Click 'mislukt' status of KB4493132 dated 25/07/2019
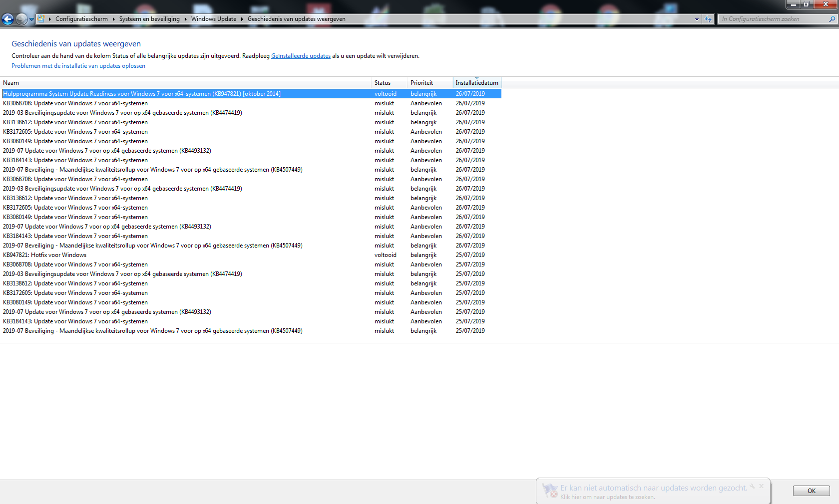Image resolution: width=839 pixels, height=504 pixels. point(384,312)
